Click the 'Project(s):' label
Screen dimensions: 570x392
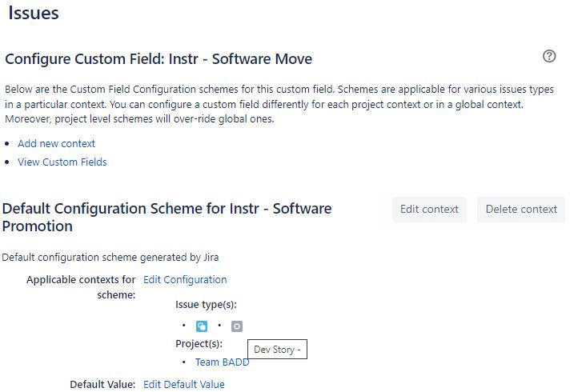(x=199, y=344)
